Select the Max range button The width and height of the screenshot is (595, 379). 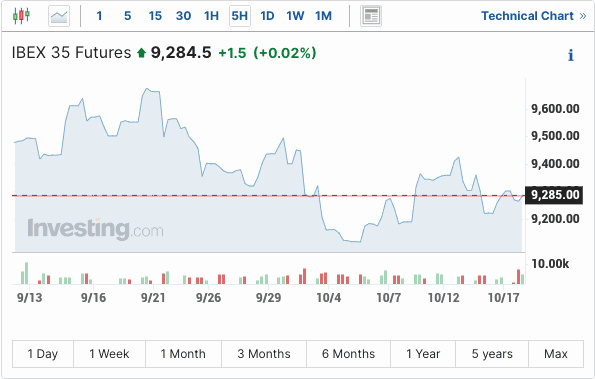pyautogui.click(x=556, y=354)
